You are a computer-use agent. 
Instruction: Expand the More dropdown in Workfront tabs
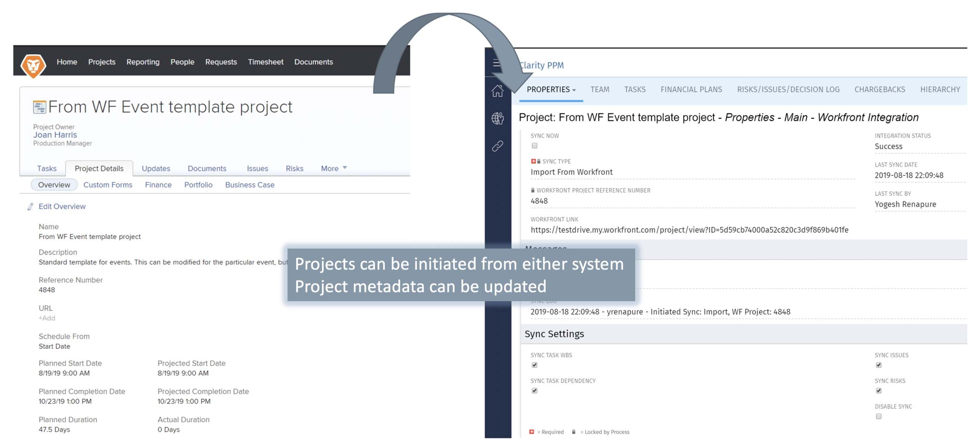[334, 168]
